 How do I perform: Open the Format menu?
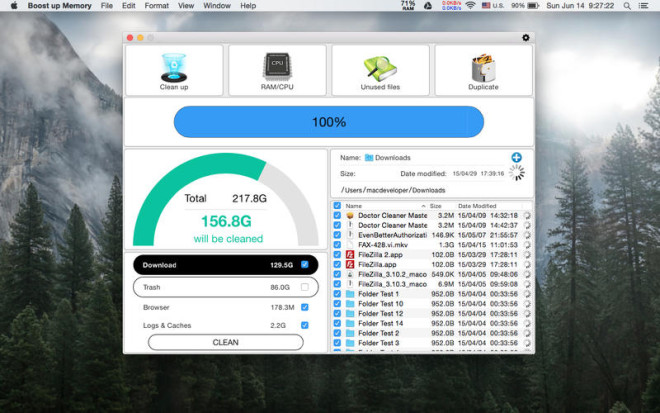coord(156,5)
